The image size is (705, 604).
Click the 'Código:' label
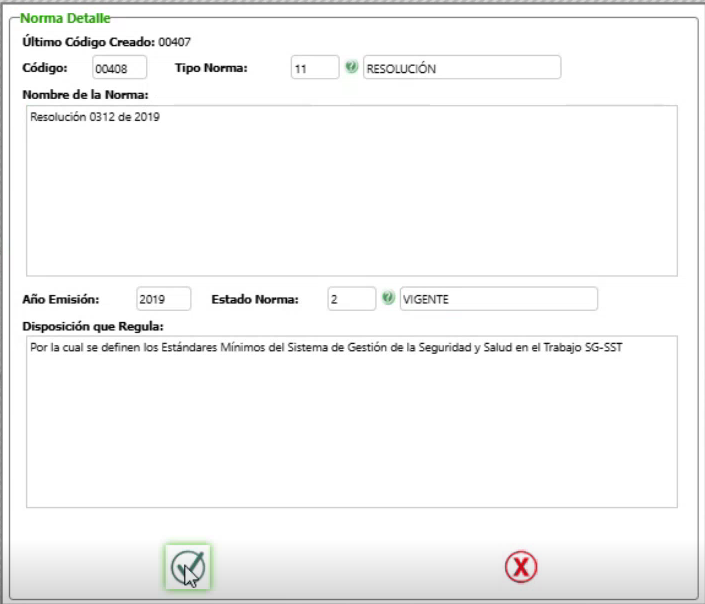pos(45,68)
